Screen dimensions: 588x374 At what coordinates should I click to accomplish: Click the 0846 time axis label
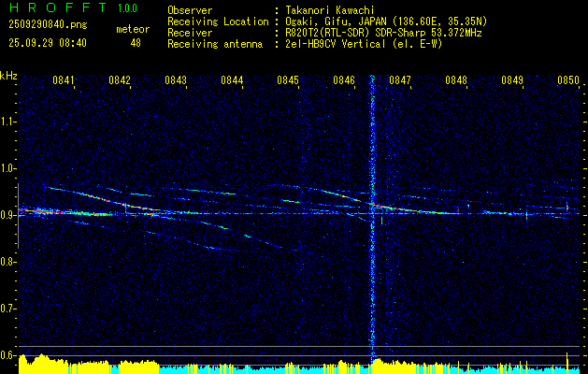pos(344,80)
